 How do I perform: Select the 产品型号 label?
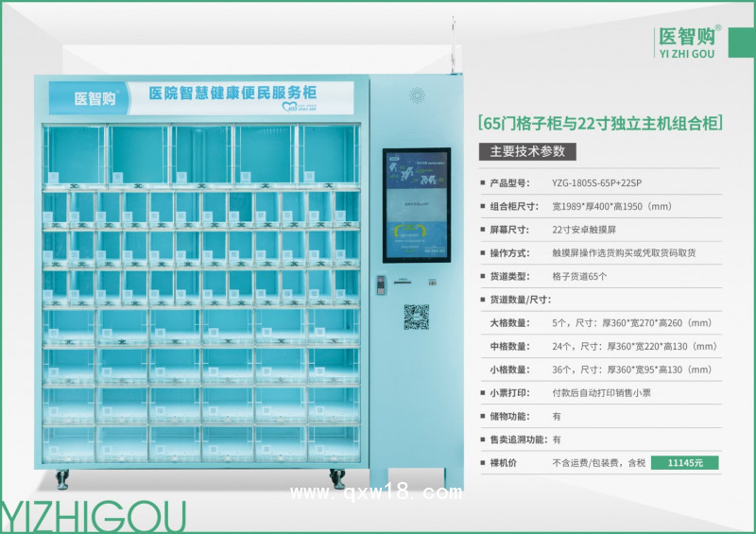click(x=509, y=182)
